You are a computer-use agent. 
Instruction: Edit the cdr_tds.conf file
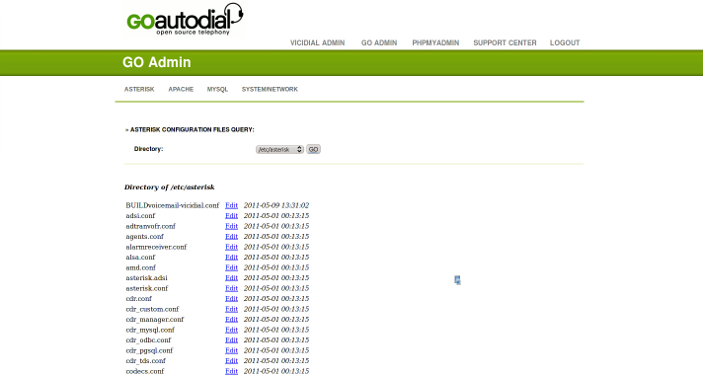(x=231, y=361)
